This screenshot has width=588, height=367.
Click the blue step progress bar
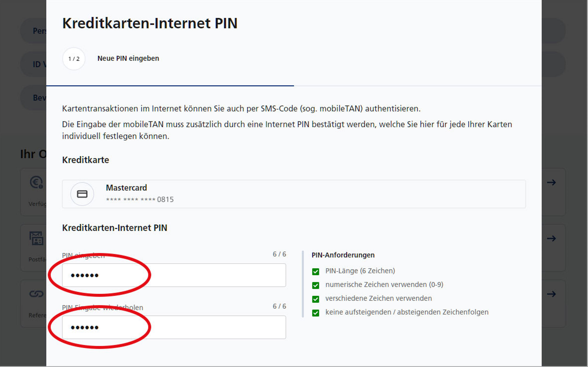point(170,86)
